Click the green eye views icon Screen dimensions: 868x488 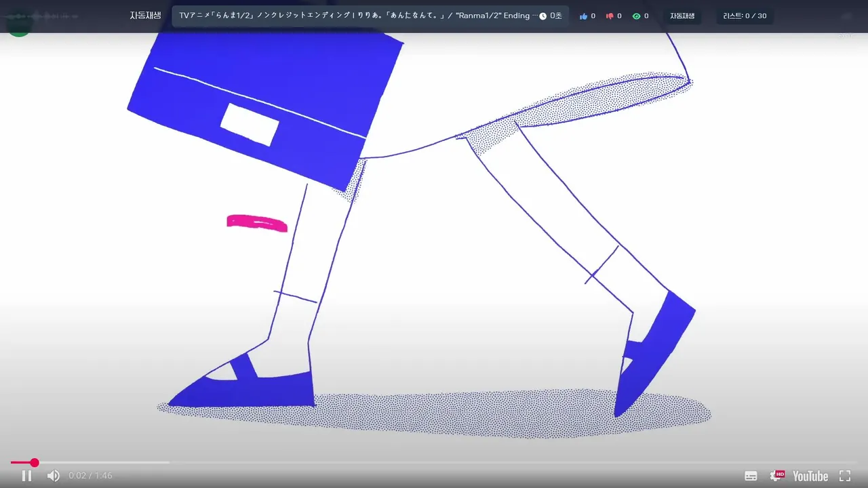point(636,16)
